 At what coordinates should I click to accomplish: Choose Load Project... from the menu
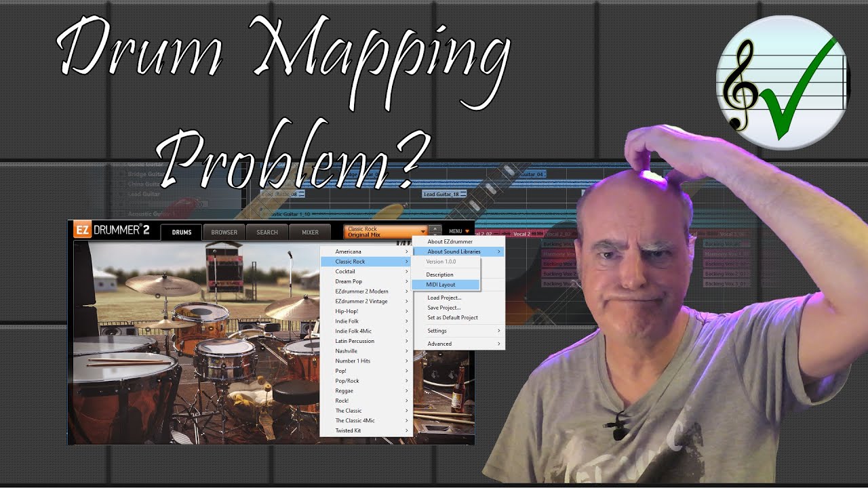[x=458, y=298]
